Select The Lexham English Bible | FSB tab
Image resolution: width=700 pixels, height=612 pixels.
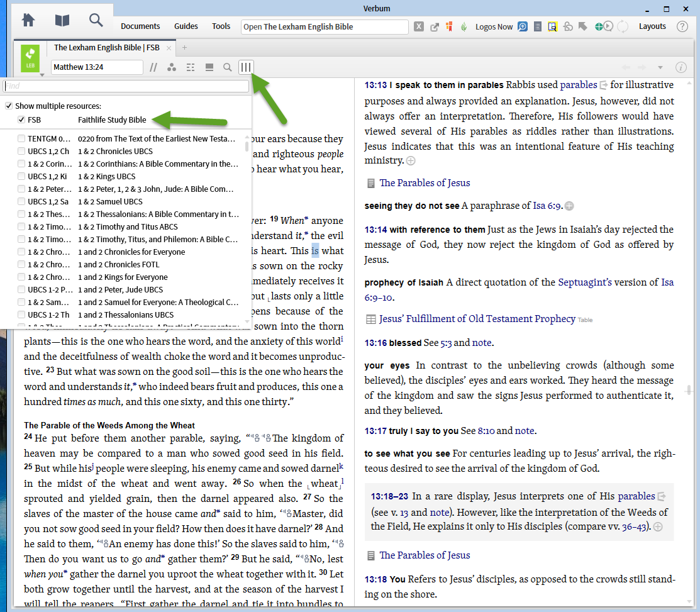[x=107, y=47]
